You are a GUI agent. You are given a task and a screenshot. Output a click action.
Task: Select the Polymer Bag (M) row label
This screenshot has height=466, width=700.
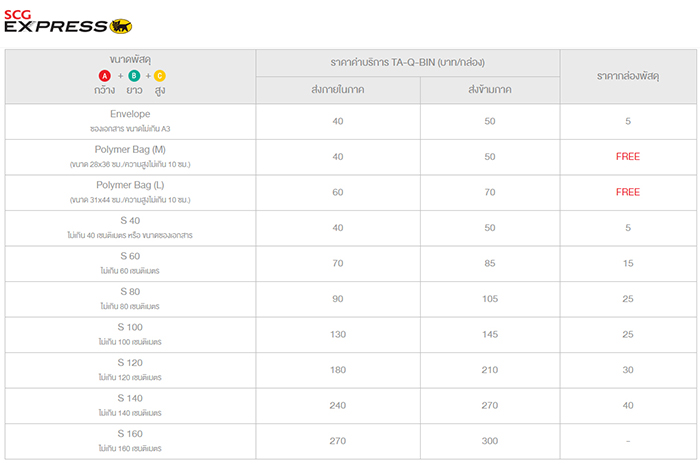coord(130,150)
